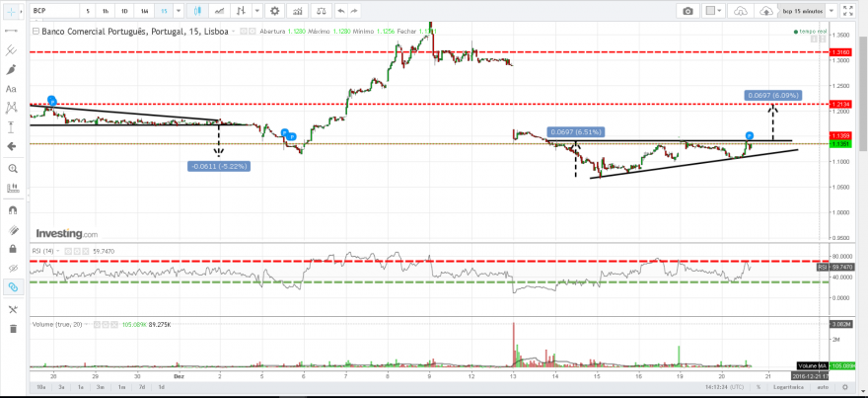Open chart properties gear settings
Image resolution: width=868 pixels, height=398 pixels.
[275, 11]
